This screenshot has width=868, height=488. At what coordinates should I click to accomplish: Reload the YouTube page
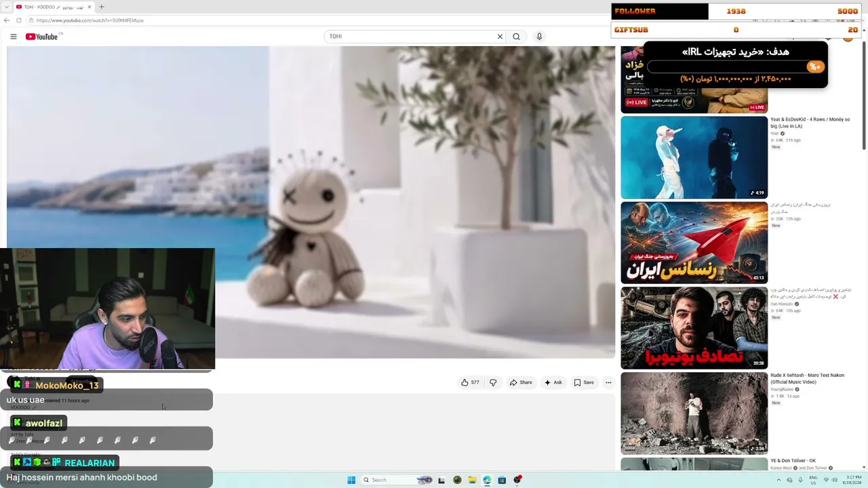click(19, 20)
